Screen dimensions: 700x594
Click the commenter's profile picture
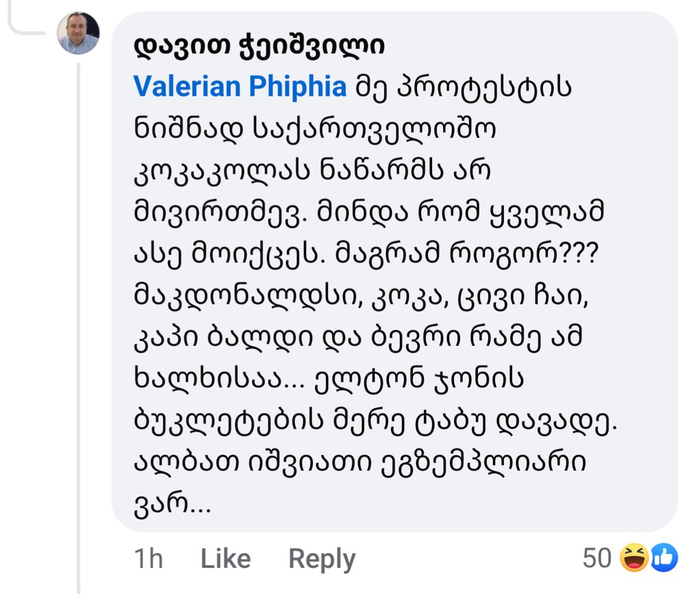coord(79,33)
